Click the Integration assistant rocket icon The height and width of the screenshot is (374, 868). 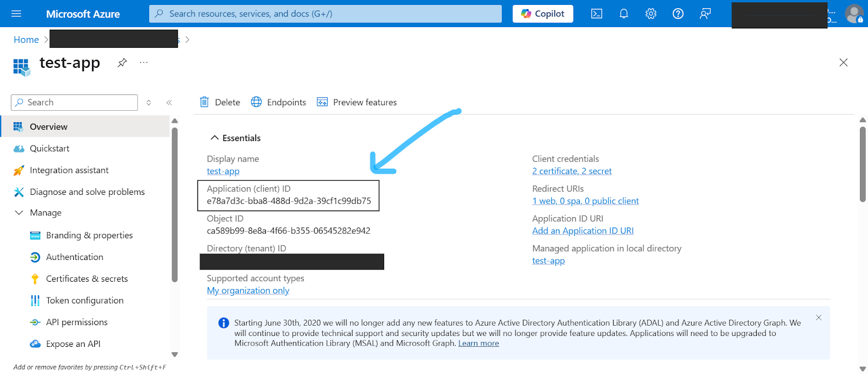[19, 170]
